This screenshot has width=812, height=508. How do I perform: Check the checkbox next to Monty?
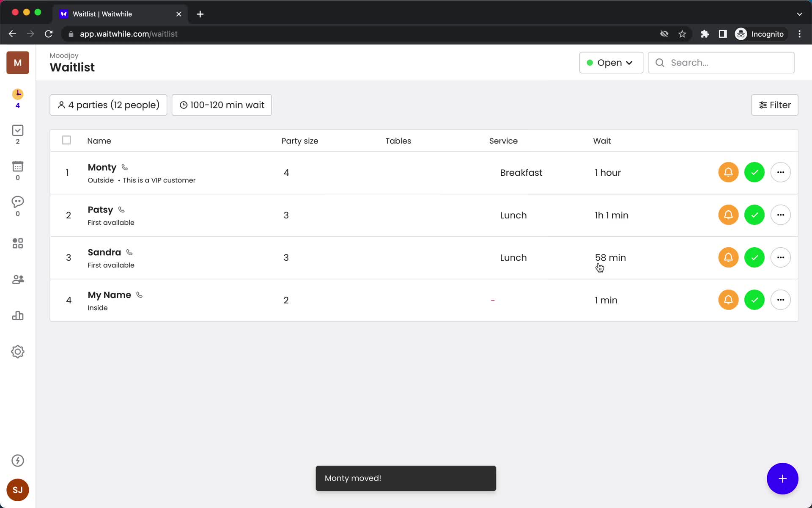pos(67,172)
